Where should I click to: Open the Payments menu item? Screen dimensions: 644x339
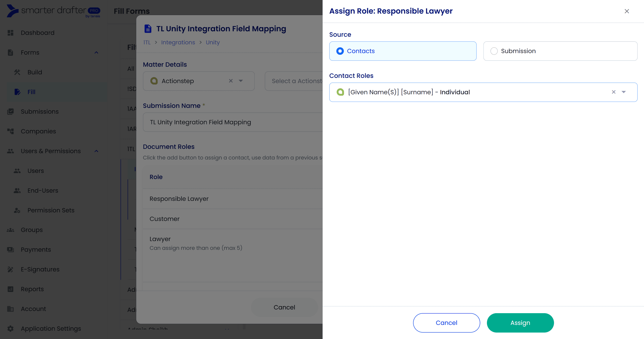click(36, 250)
